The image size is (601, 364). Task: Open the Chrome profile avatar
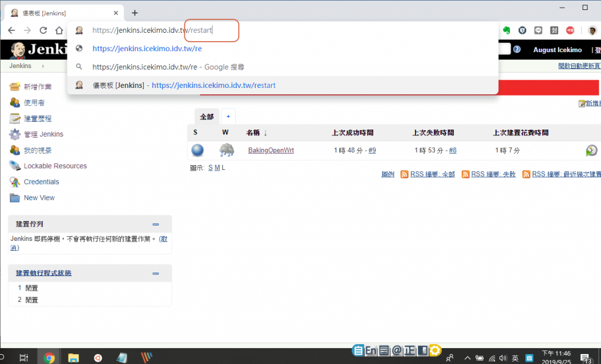[x=592, y=30]
